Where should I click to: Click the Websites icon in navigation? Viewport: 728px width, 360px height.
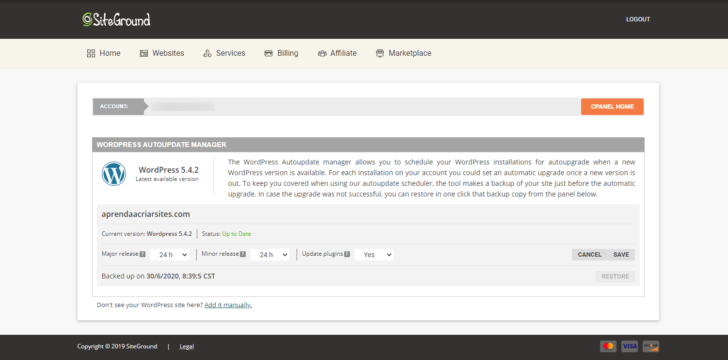click(144, 53)
